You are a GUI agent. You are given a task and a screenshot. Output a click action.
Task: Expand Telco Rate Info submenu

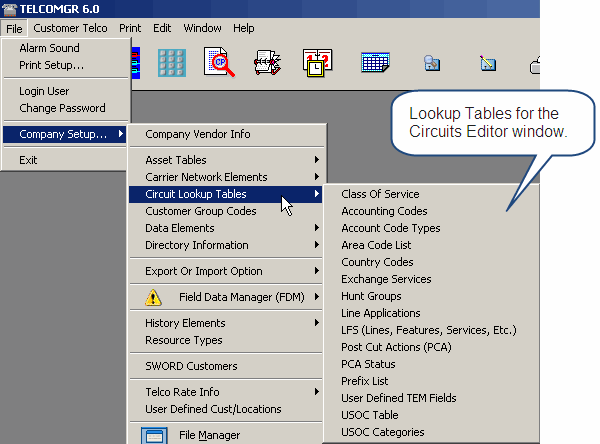pos(226,392)
